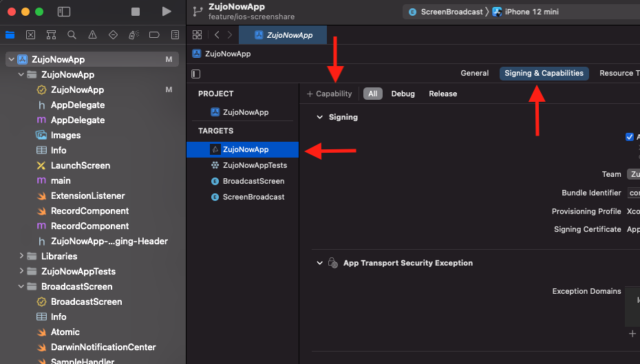Open the Source Control navigator
This screenshot has width=640, height=364.
[30, 35]
